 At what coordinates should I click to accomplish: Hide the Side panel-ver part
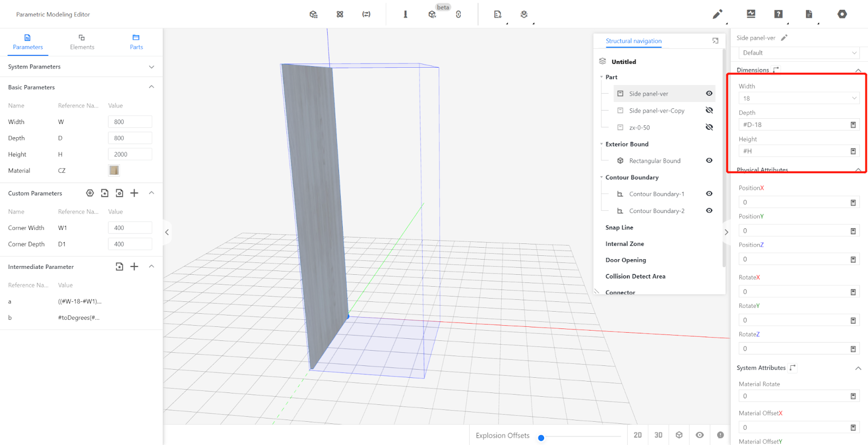(x=709, y=93)
